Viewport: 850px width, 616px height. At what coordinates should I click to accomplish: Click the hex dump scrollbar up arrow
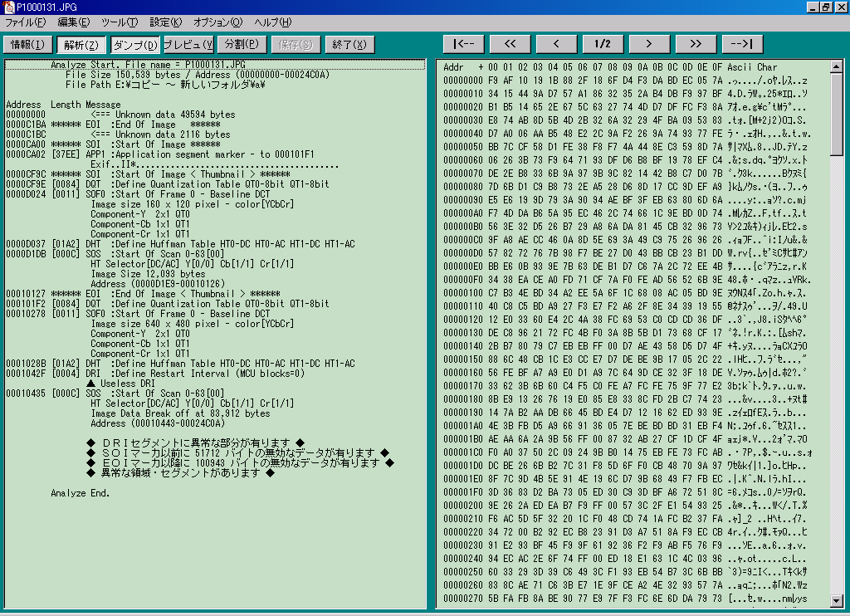[837, 66]
